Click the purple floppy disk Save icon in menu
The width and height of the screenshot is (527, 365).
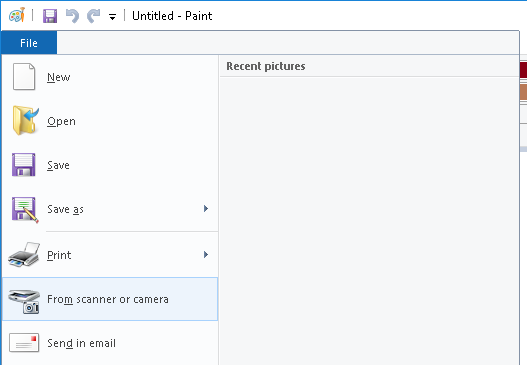point(24,165)
